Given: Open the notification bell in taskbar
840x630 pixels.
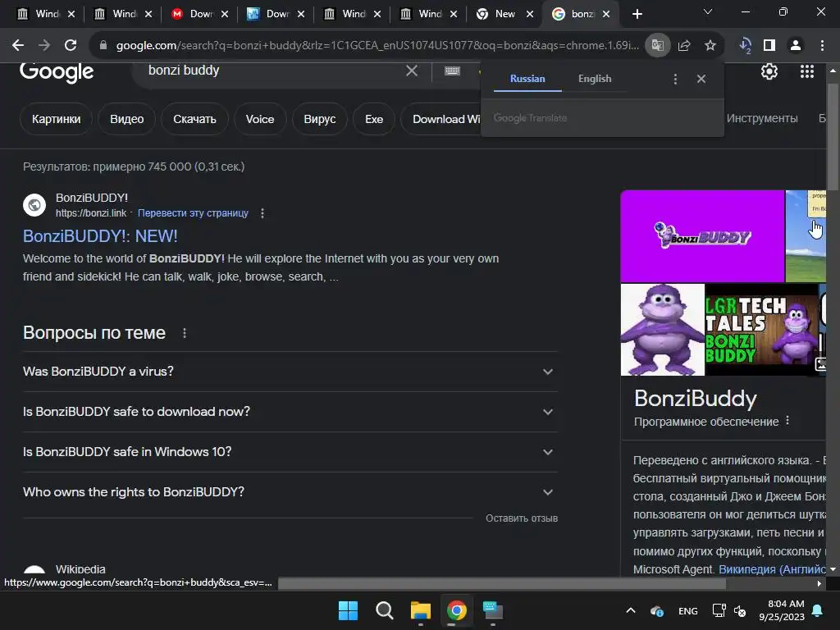Looking at the screenshot, I should (x=818, y=610).
